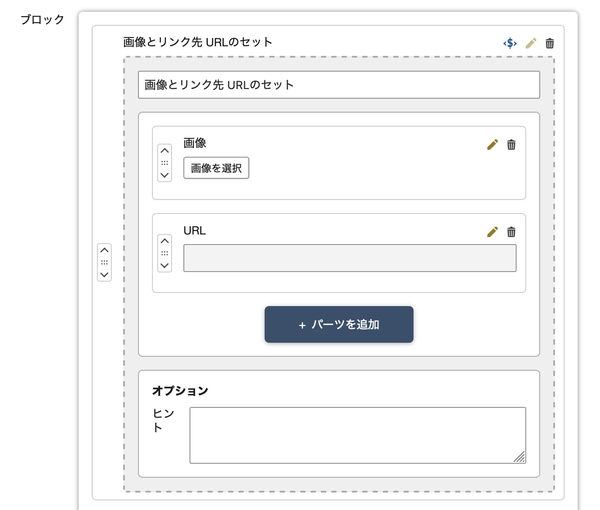Move the 画像 part down
The image size is (600, 510).
pyautogui.click(x=165, y=176)
